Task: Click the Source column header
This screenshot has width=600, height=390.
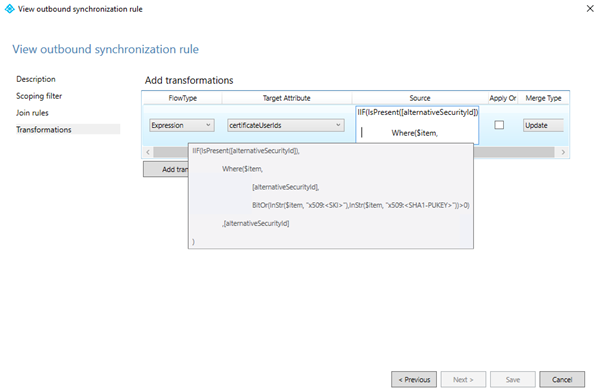Action: [x=420, y=98]
